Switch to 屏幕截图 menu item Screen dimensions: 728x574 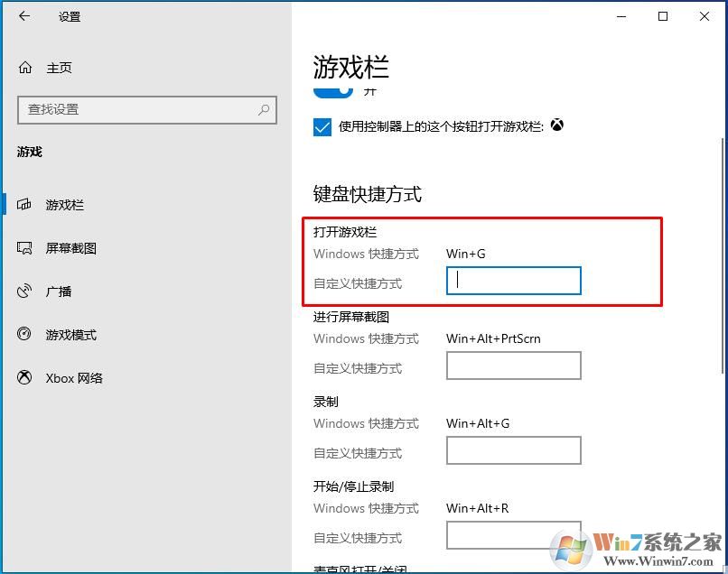click(70, 248)
